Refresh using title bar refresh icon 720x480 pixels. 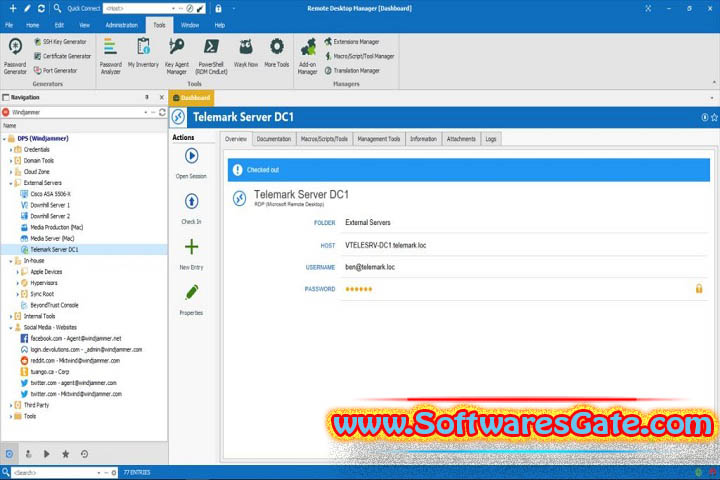[41, 8]
